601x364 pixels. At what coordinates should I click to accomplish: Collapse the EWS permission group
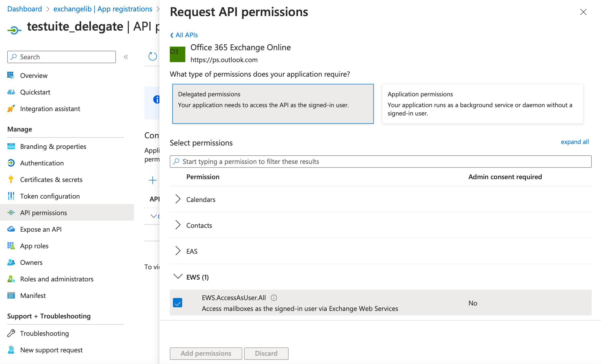pos(178,276)
